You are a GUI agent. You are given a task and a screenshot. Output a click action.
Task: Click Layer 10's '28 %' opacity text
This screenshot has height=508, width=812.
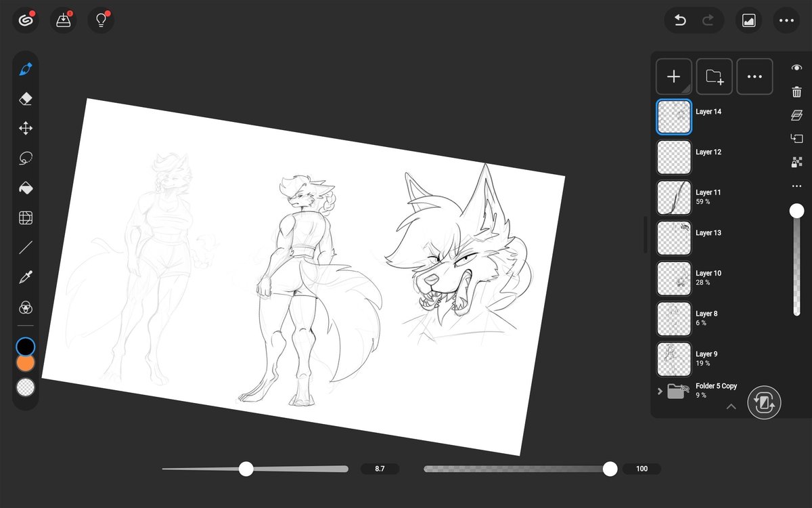pos(702,282)
